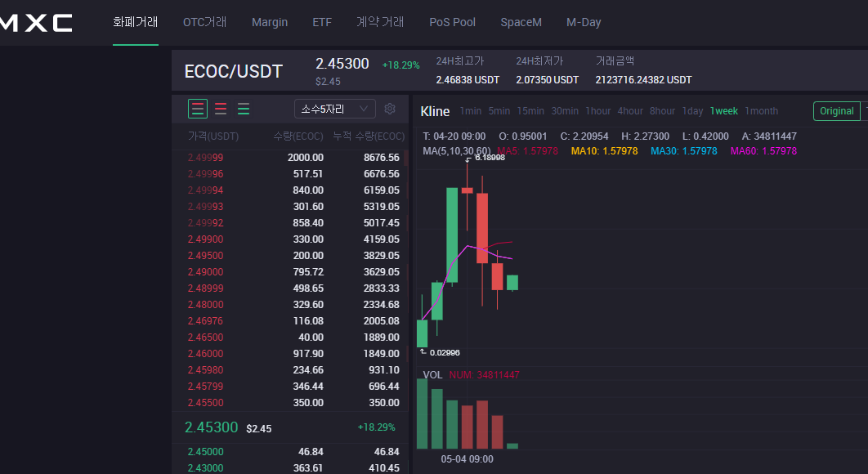Click the MA30 indicator value

coord(683,150)
